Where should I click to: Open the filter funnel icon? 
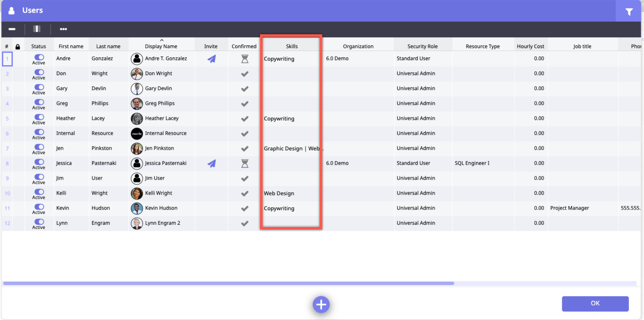629,11
